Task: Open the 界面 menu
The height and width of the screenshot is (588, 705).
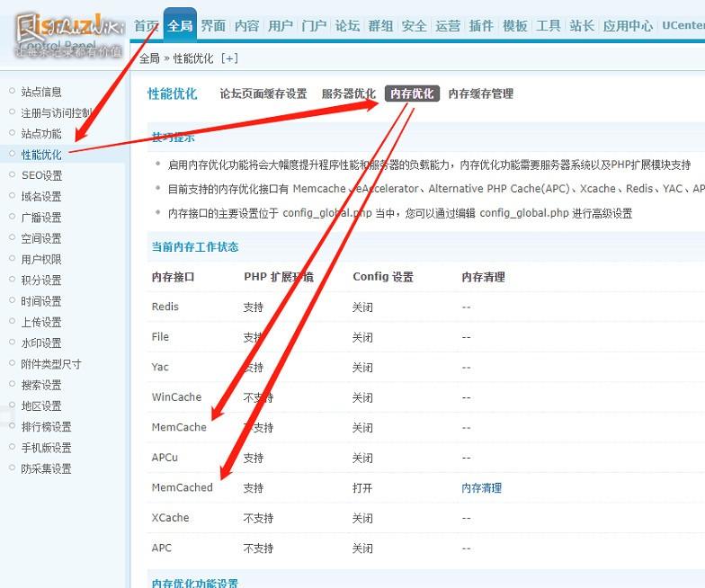Action: (213, 25)
